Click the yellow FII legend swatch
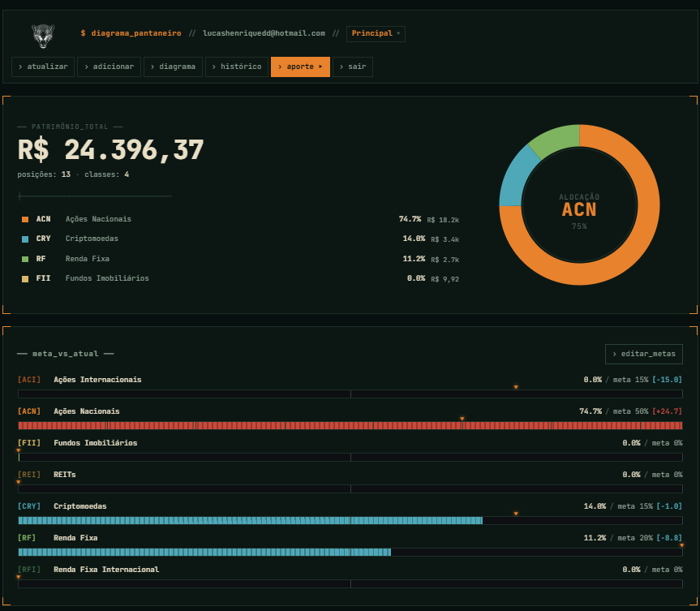The width and height of the screenshot is (700, 611). click(x=25, y=278)
